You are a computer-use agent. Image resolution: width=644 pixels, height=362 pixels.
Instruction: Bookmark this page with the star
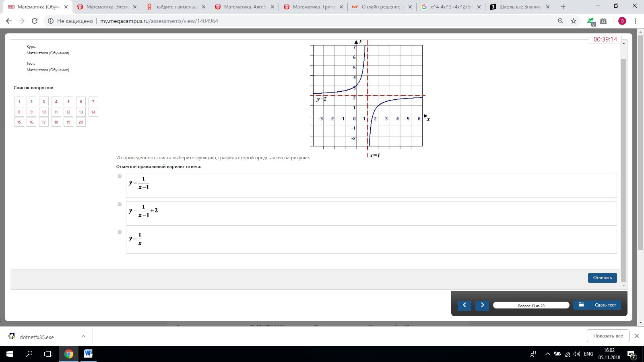[574, 21]
